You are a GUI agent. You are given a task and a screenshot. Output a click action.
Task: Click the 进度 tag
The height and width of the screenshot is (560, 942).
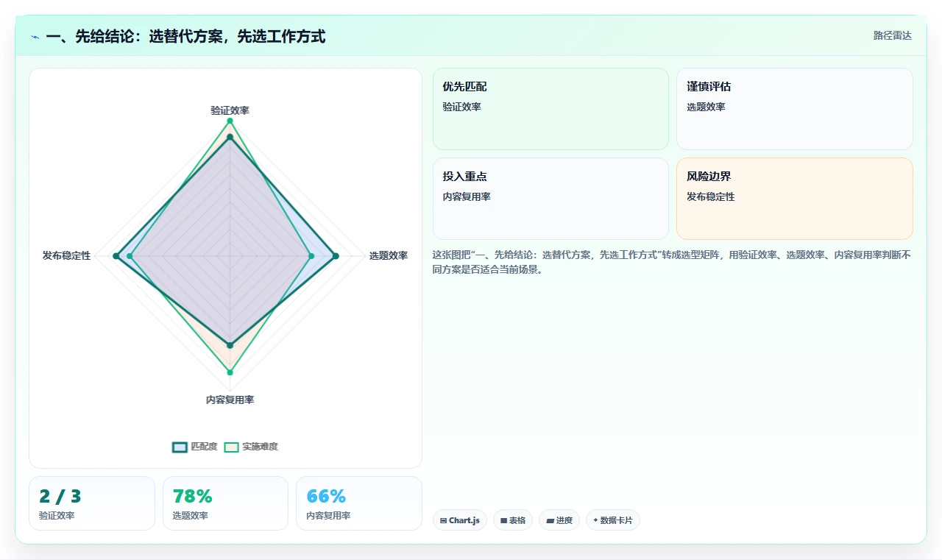coord(559,520)
